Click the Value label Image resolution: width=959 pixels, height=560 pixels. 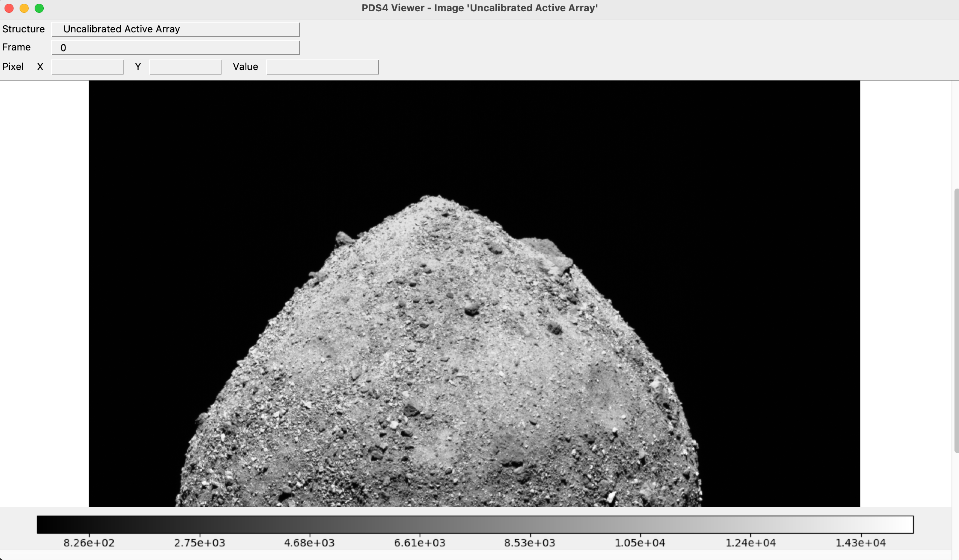pyautogui.click(x=246, y=67)
